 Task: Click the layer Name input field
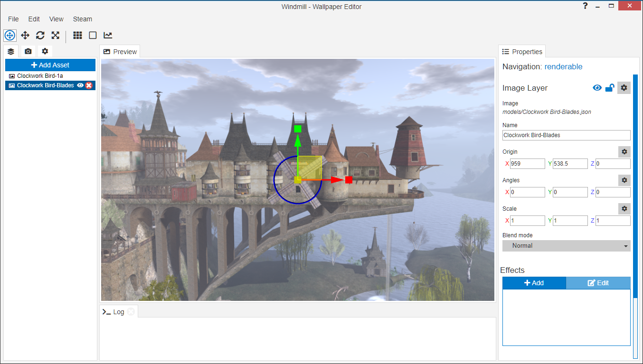(567, 135)
